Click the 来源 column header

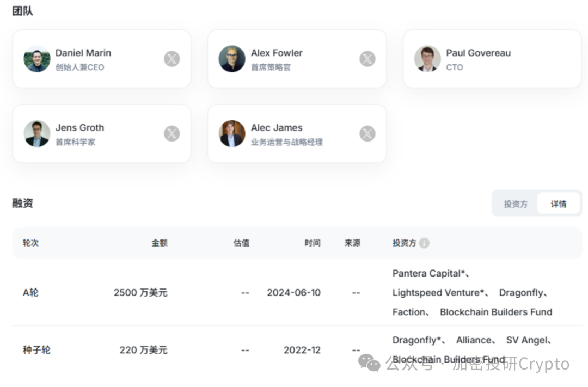[352, 243]
